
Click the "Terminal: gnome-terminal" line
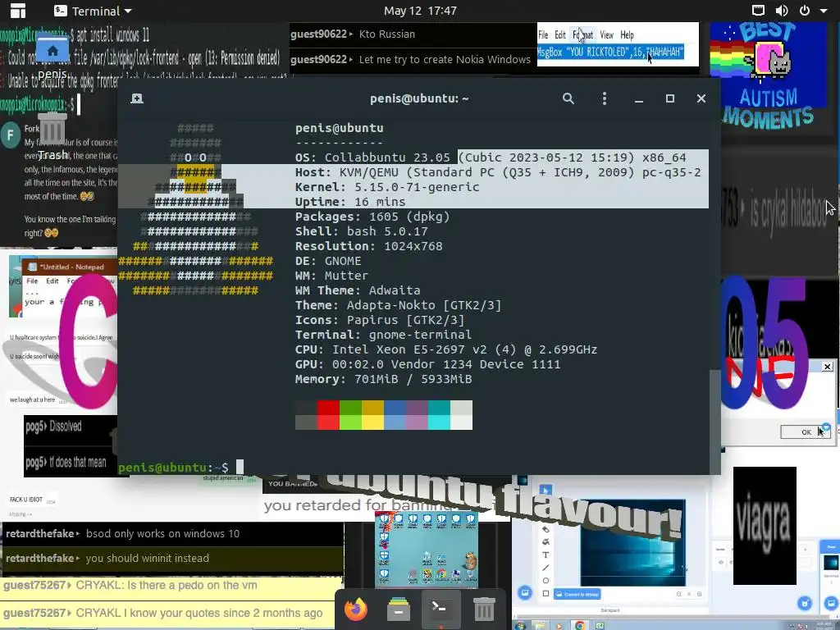coord(384,335)
